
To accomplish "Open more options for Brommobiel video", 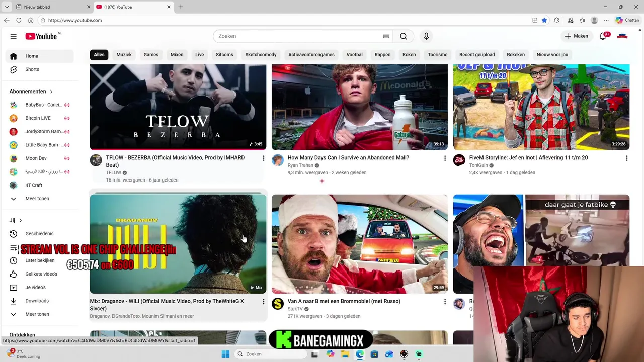I will (445, 302).
